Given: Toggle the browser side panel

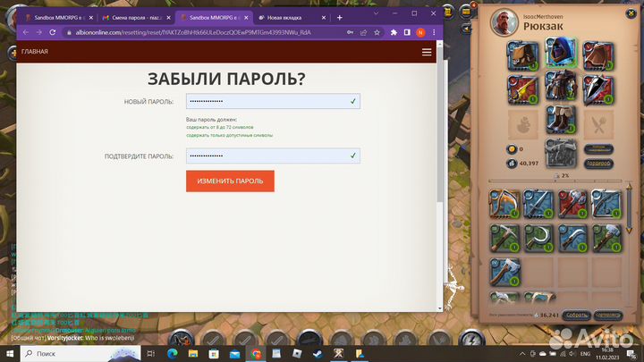Looking at the screenshot, I should [407, 32].
